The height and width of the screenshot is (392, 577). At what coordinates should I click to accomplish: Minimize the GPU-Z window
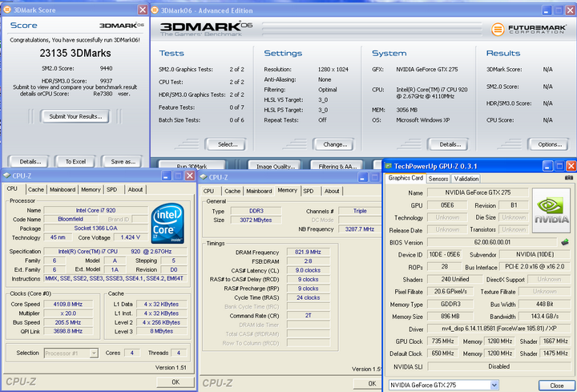(x=548, y=167)
